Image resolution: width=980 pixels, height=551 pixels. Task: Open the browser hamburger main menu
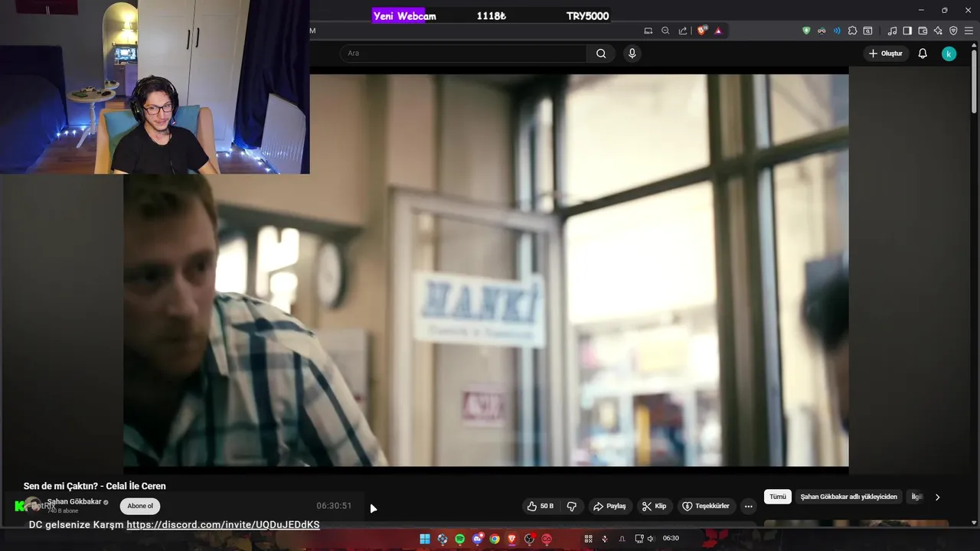tap(969, 31)
